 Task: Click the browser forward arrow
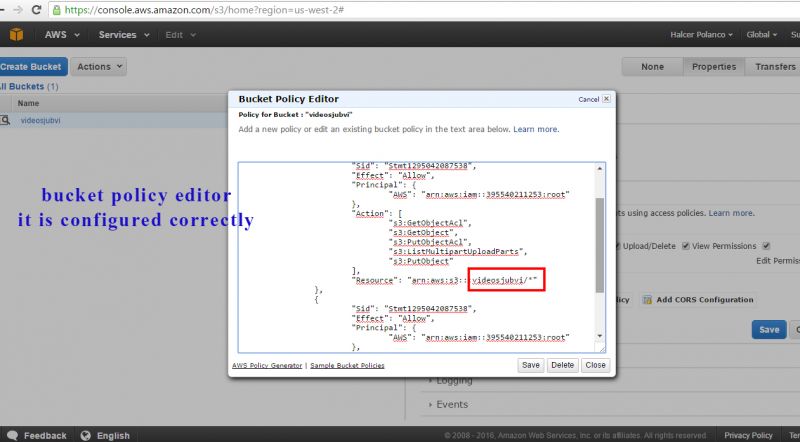click(x=18, y=10)
